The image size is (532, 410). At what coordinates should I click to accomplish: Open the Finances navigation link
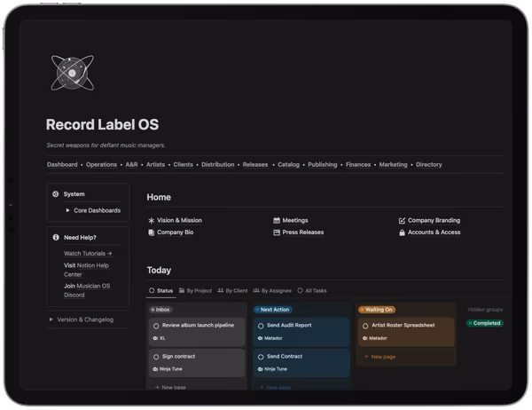point(358,165)
